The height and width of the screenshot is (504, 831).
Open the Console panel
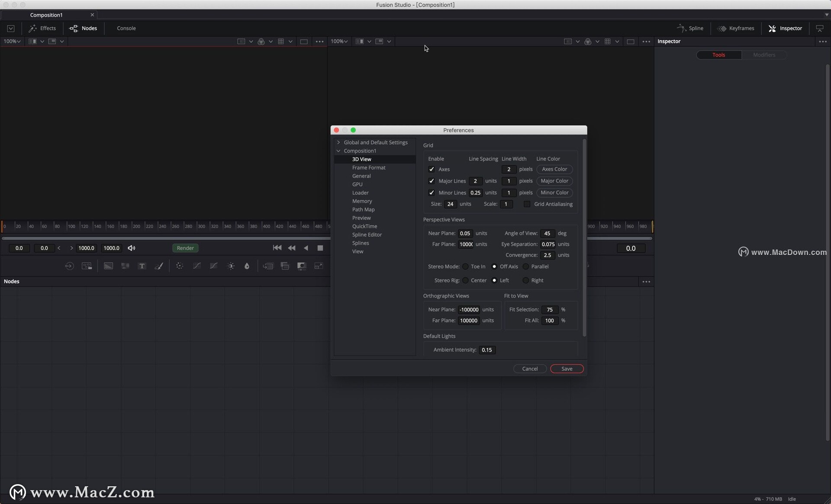click(x=126, y=28)
